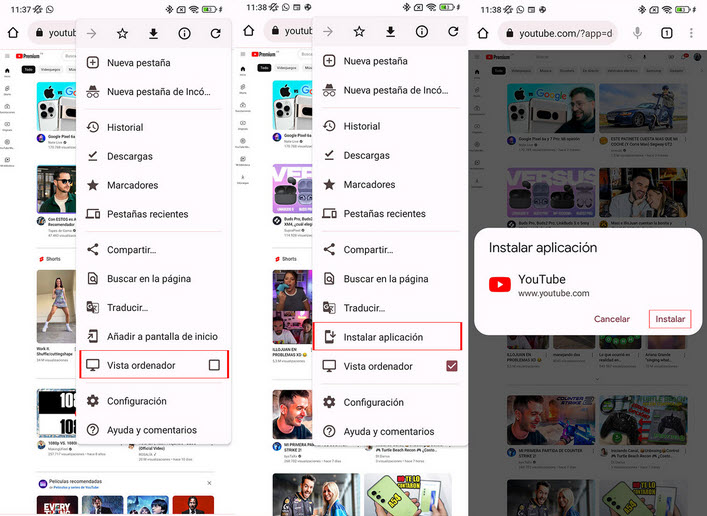Screen dimensions: 707x516
Task: Open the three-dot menu in the right screenshot
Action: (x=691, y=33)
